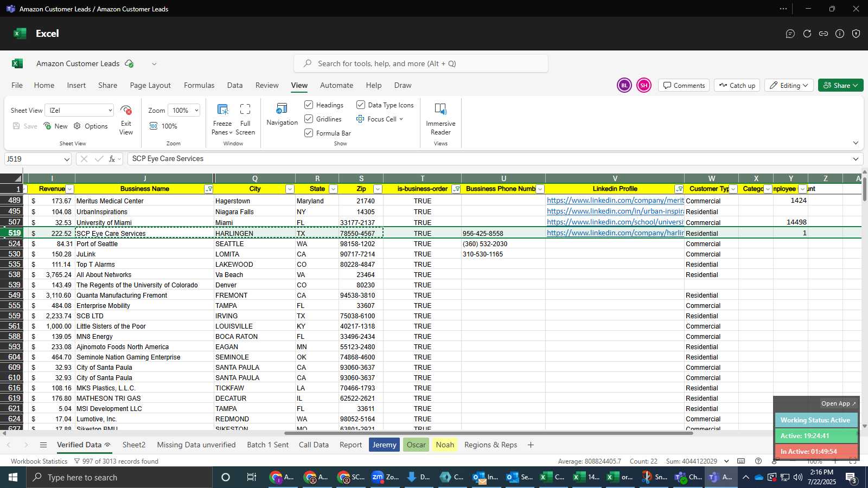Add a new sheet with plus icon

pos(531,445)
